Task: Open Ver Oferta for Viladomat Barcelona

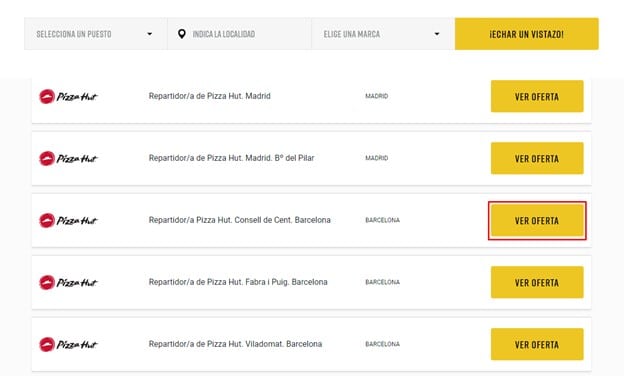Action: pos(537,345)
